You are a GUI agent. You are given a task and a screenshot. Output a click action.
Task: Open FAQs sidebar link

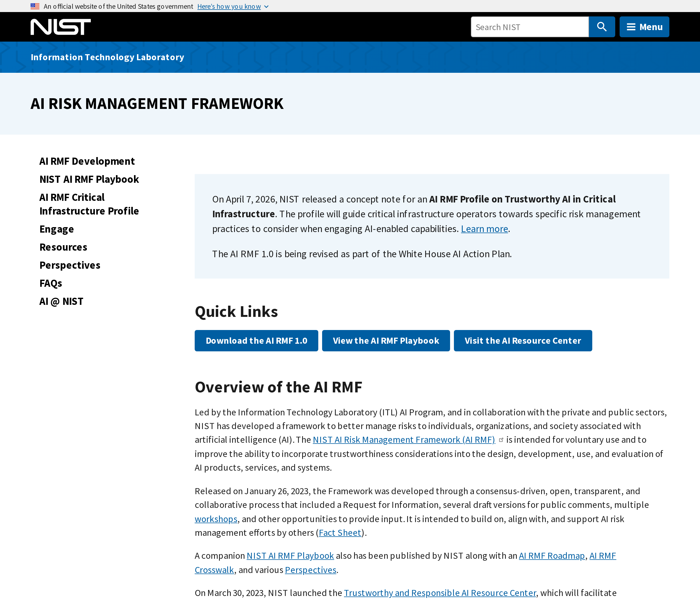click(51, 283)
